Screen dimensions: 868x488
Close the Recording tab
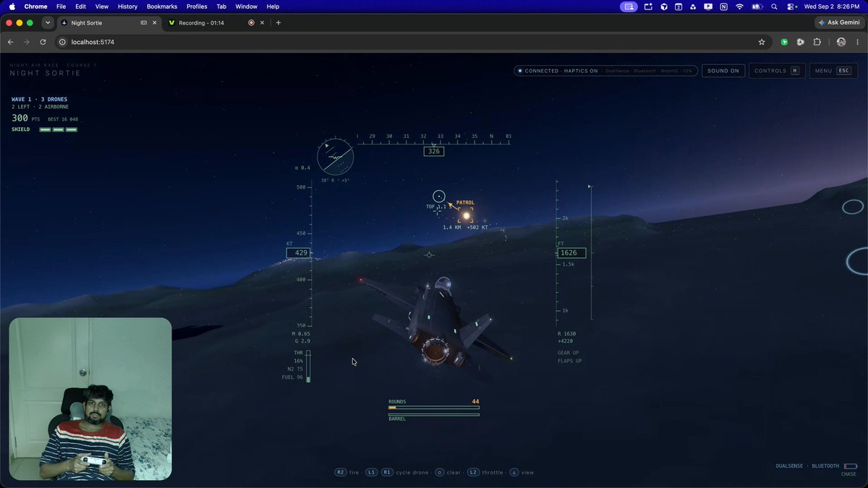point(262,22)
